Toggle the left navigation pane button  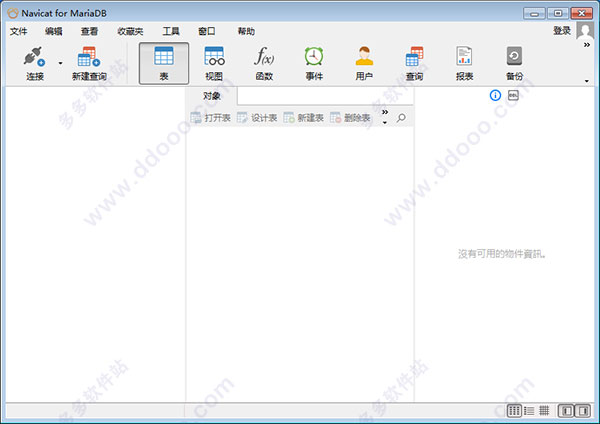[566, 411]
